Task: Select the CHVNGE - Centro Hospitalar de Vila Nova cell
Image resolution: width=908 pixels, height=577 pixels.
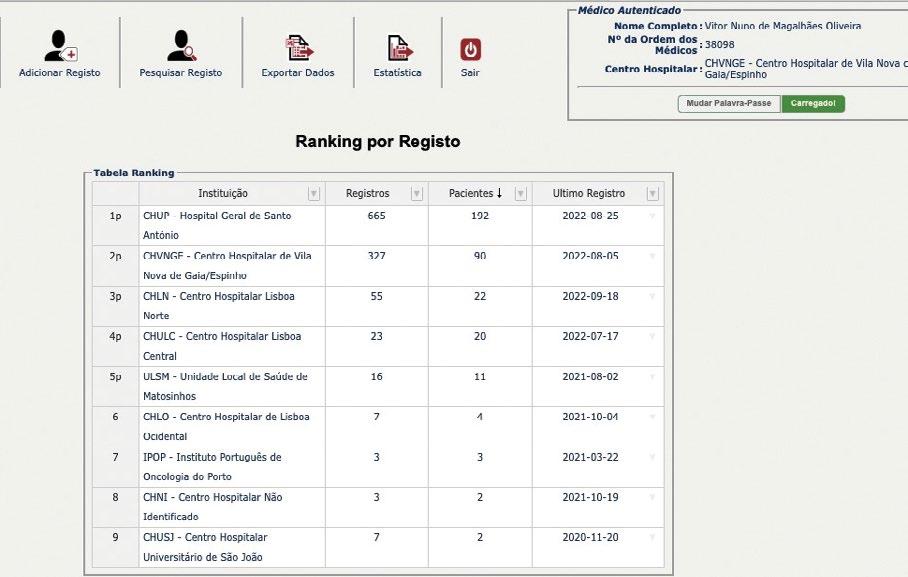Action: pos(232,266)
